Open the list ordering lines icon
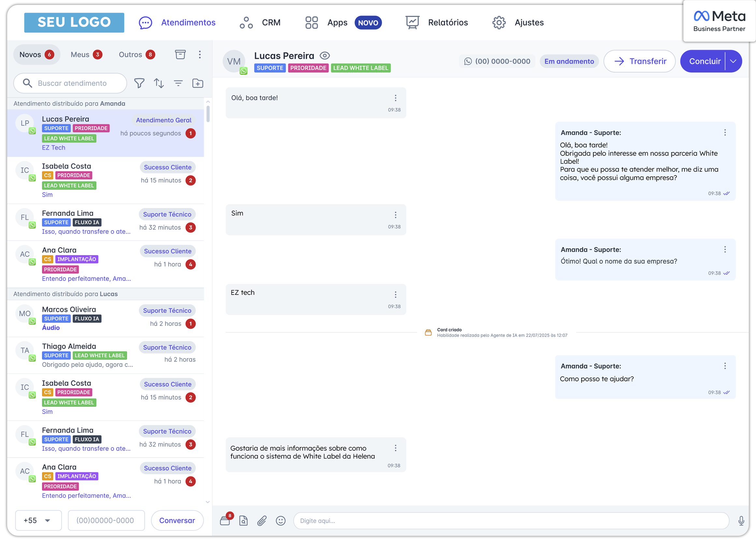The width and height of the screenshot is (756, 541). pyautogui.click(x=179, y=83)
